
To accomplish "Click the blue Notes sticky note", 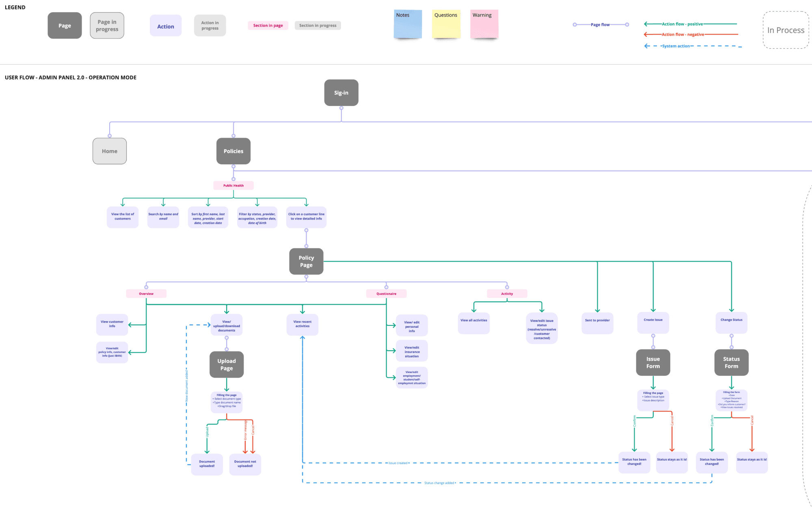I will point(408,25).
